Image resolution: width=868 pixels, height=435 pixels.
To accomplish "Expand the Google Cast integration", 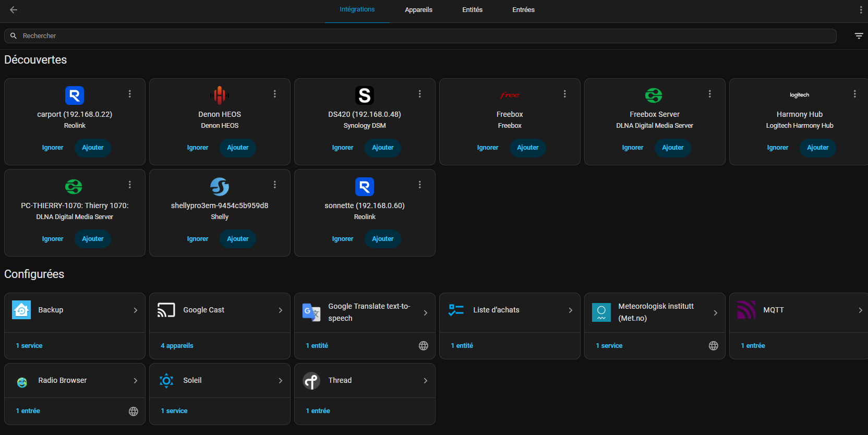I will pos(281,310).
